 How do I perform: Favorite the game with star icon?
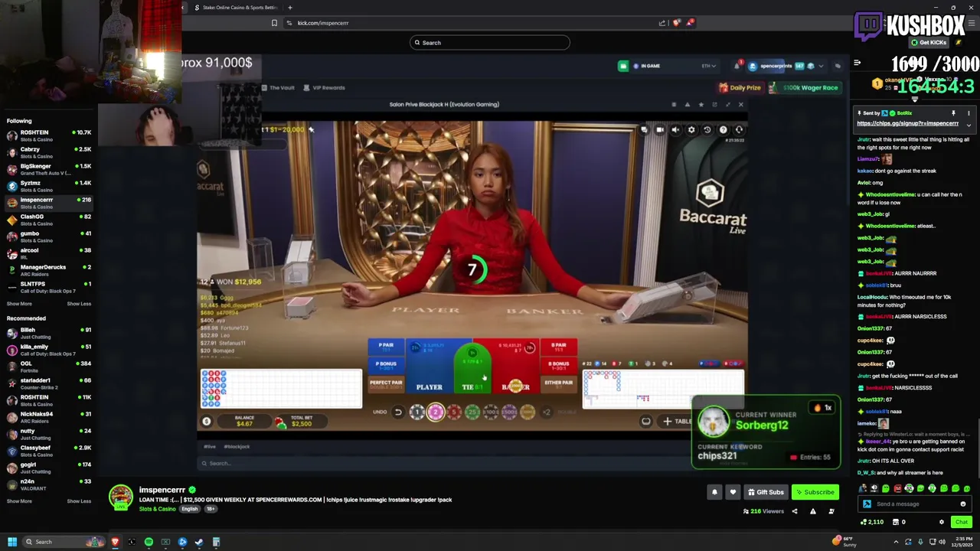click(x=701, y=104)
